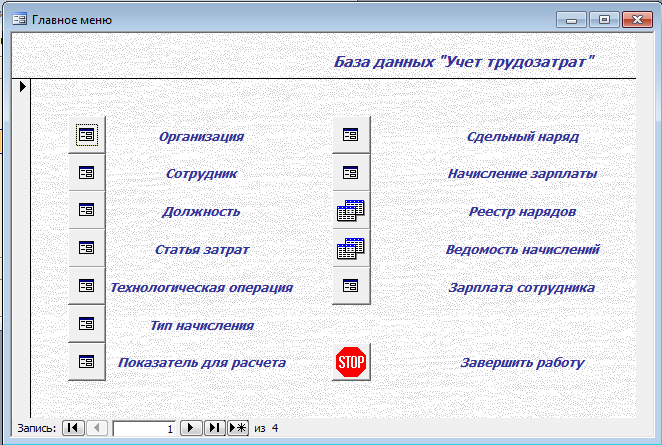Click the record number input field

pyautogui.click(x=144, y=428)
